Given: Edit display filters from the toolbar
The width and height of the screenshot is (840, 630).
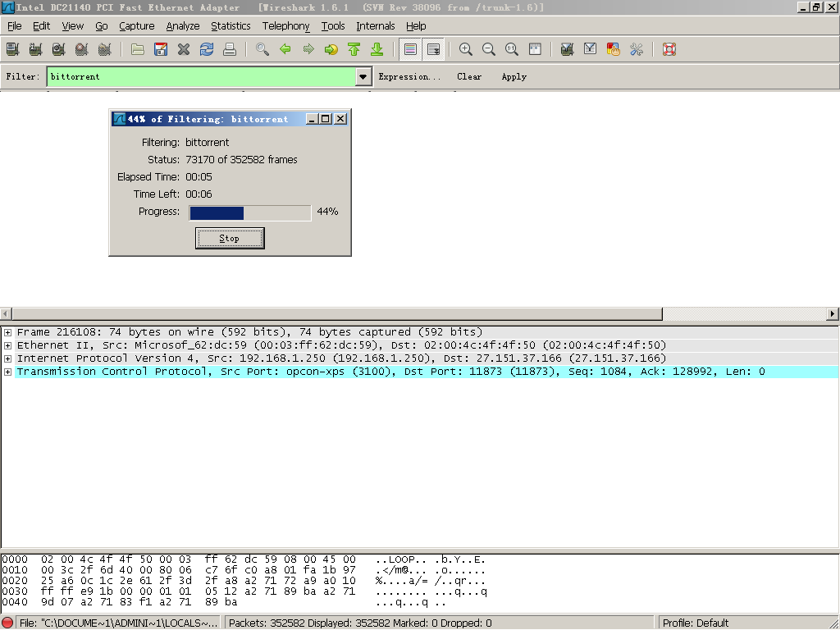Looking at the screenshot, I should click(591, 49).
